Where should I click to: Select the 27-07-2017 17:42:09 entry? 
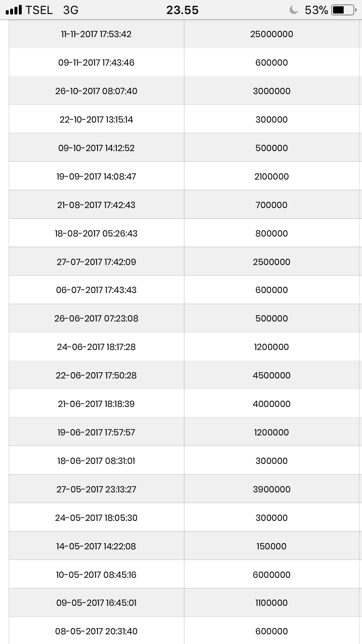(x=97, y=262)
